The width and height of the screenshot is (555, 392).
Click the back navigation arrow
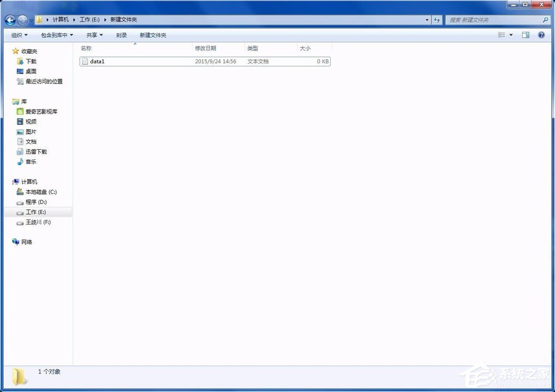click(x=9, y=20)
